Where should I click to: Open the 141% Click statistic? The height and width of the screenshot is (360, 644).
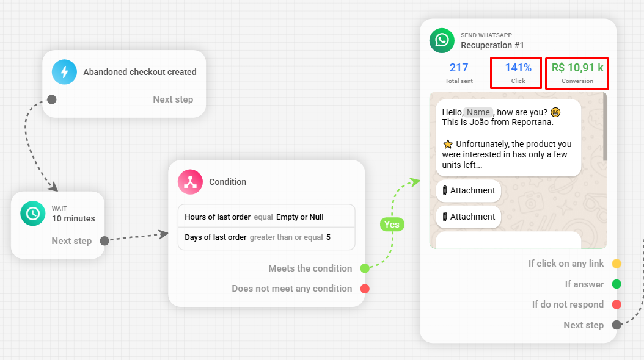pyautogui.click(x=516, y=73)
